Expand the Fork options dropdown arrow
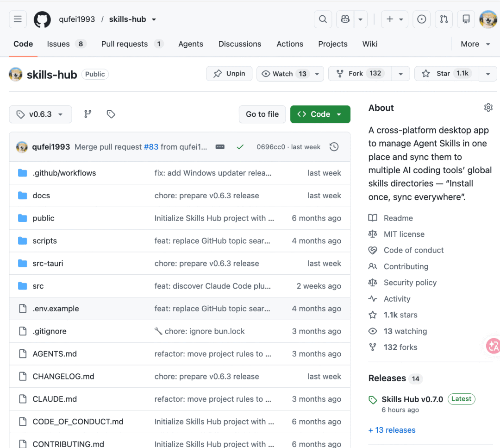The image size is (500, 448). tap(401, 74)
